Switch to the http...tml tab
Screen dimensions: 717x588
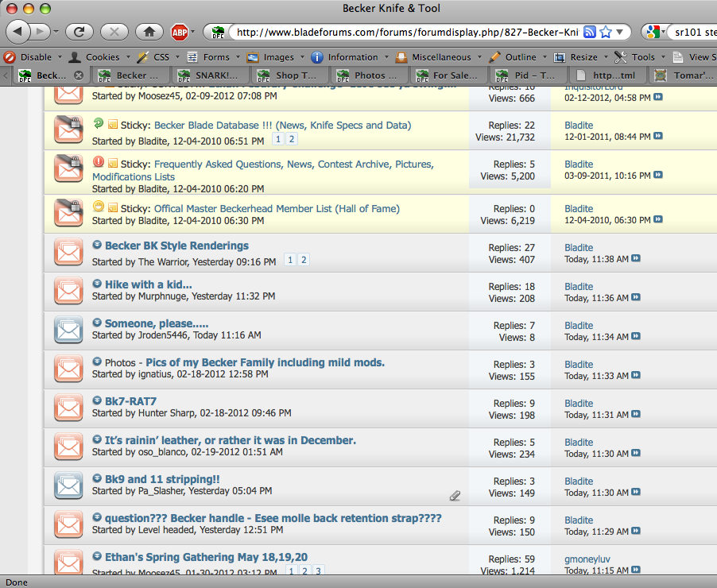pyautogui.click(x=609, y=75)
